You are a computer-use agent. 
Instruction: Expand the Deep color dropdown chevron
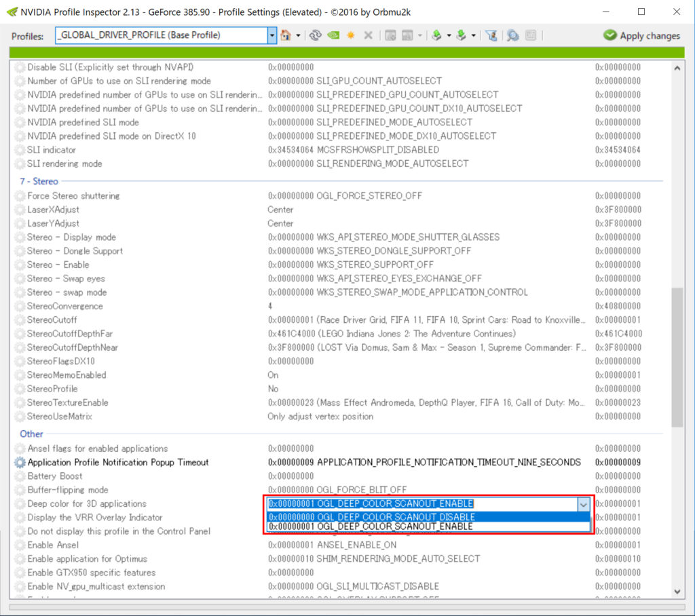tap(582, 503)
